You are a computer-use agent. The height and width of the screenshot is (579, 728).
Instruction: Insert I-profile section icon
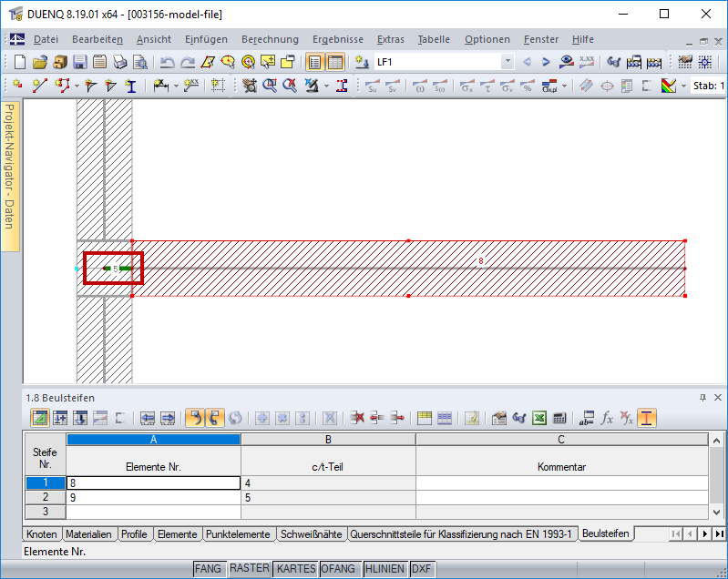click(131, 86)
